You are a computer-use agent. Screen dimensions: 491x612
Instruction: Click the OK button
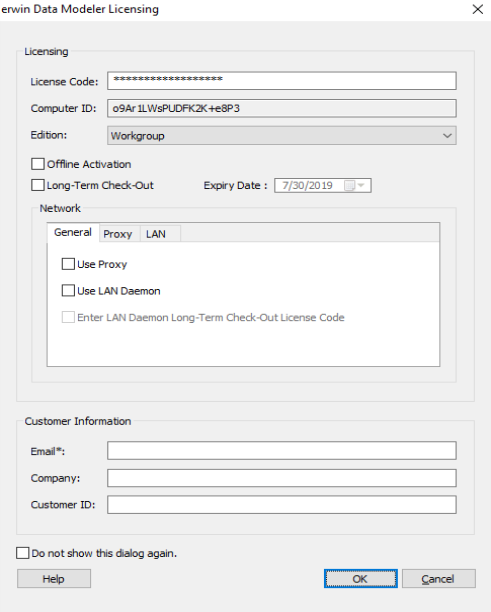(x=361, y=578)
